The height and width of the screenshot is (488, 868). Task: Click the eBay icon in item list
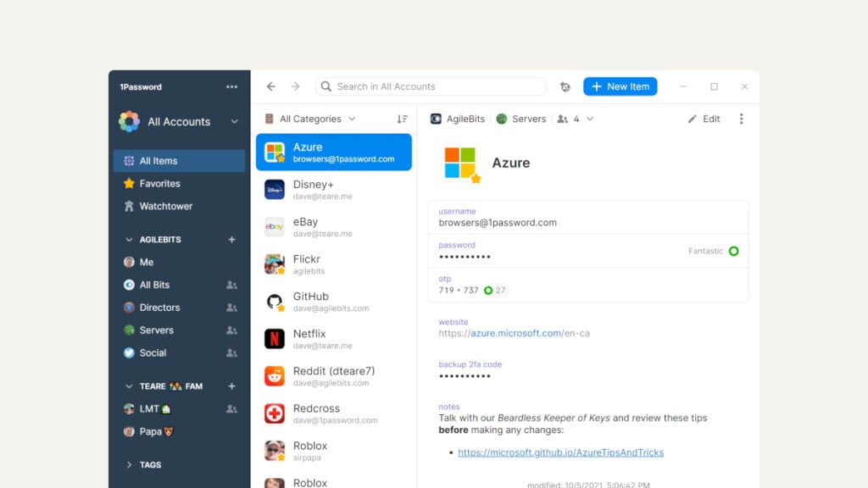click(275, 227)
